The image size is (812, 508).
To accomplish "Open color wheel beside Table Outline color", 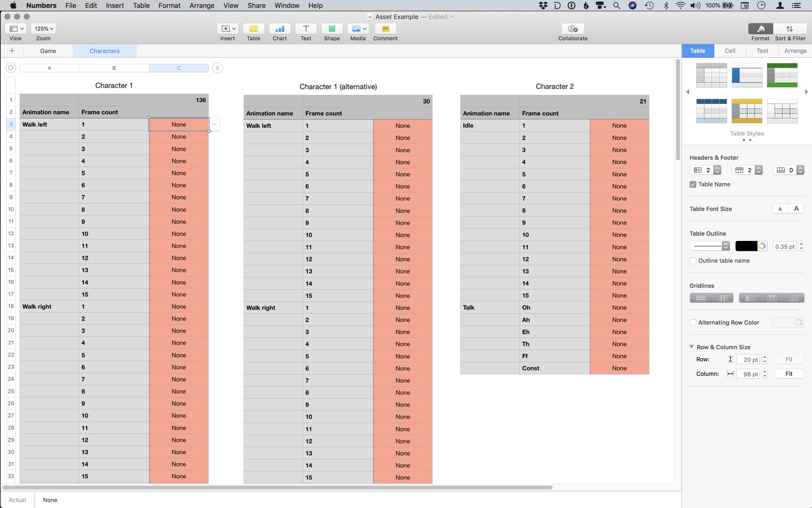I will pyautogui.click(x=762, y=246).
